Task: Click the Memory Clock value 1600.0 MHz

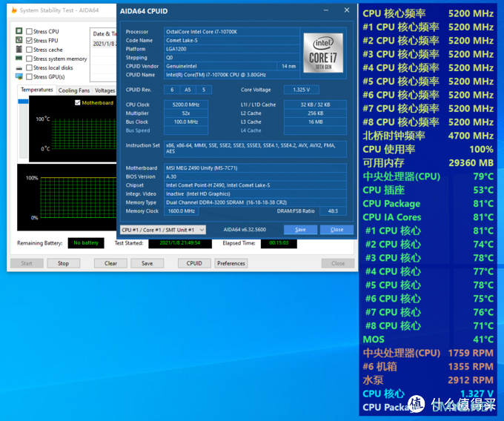Action: pos(182,211)
